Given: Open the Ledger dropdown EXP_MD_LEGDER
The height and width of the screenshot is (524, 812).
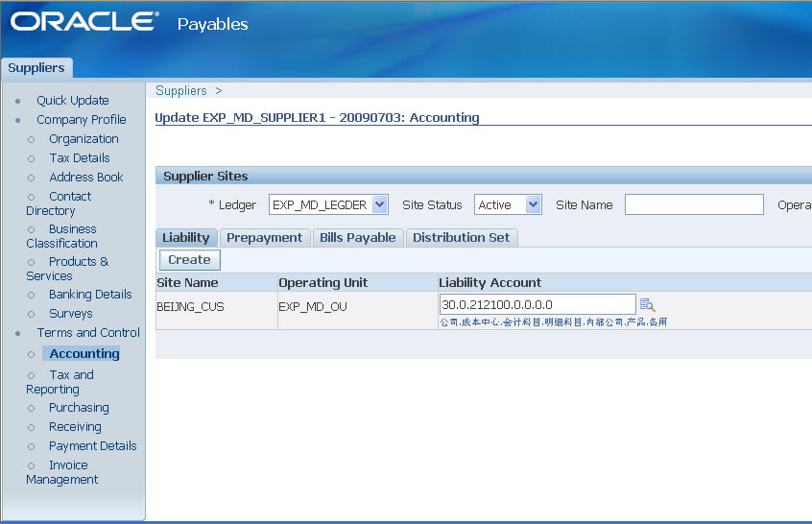Looking at the screenshot, I should tap(328, 204).
